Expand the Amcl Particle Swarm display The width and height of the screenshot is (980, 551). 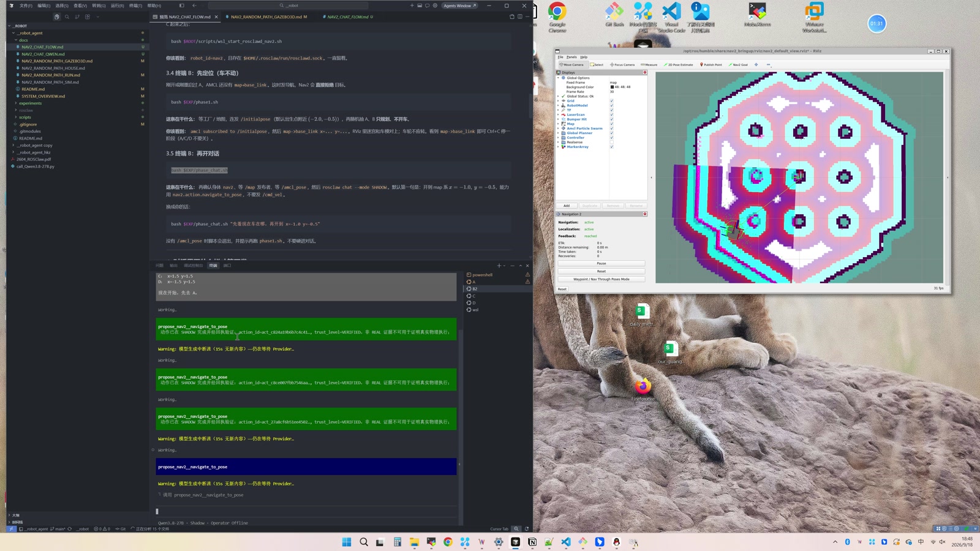[558, 129]
